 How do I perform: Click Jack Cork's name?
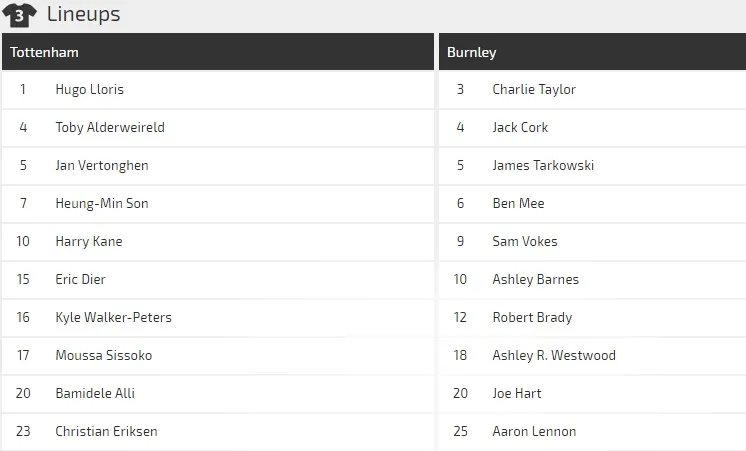click(x=520, y=128)
